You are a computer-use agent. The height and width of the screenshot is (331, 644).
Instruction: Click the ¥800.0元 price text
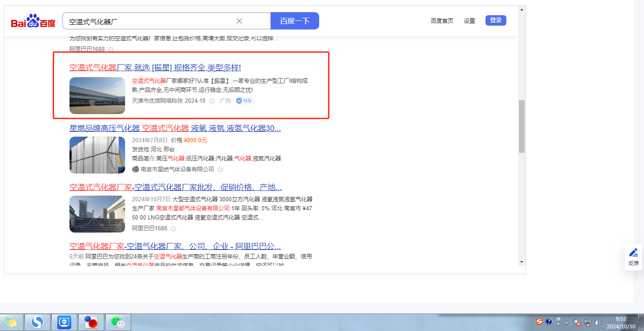coord(195,140)
